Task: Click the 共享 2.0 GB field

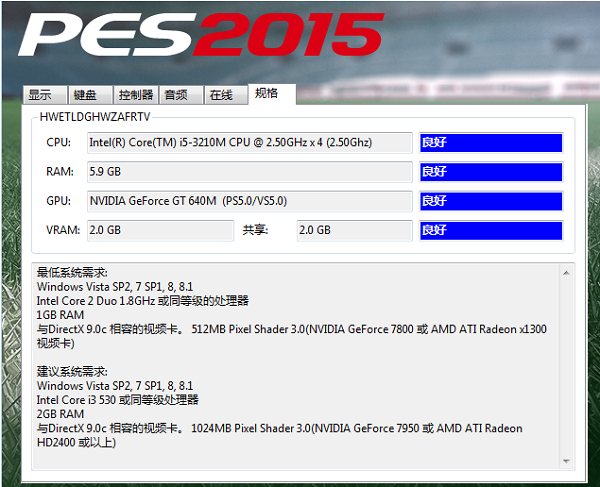Action: 354,230
